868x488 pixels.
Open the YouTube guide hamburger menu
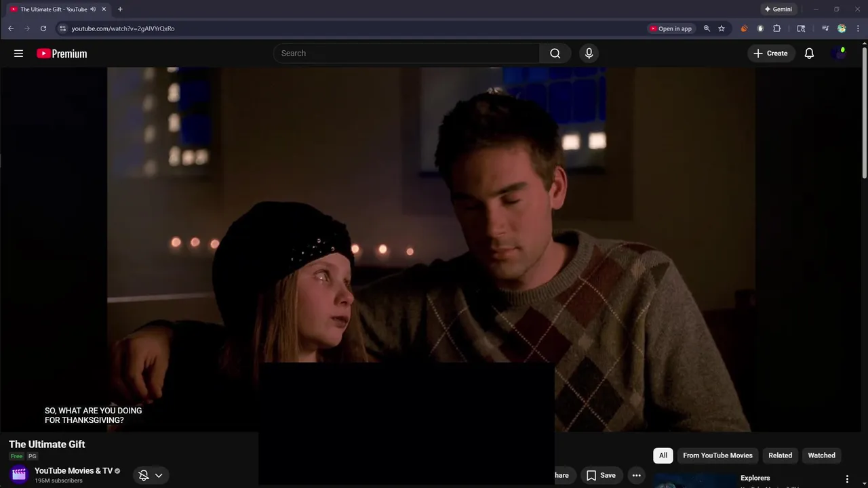[18, 54]
